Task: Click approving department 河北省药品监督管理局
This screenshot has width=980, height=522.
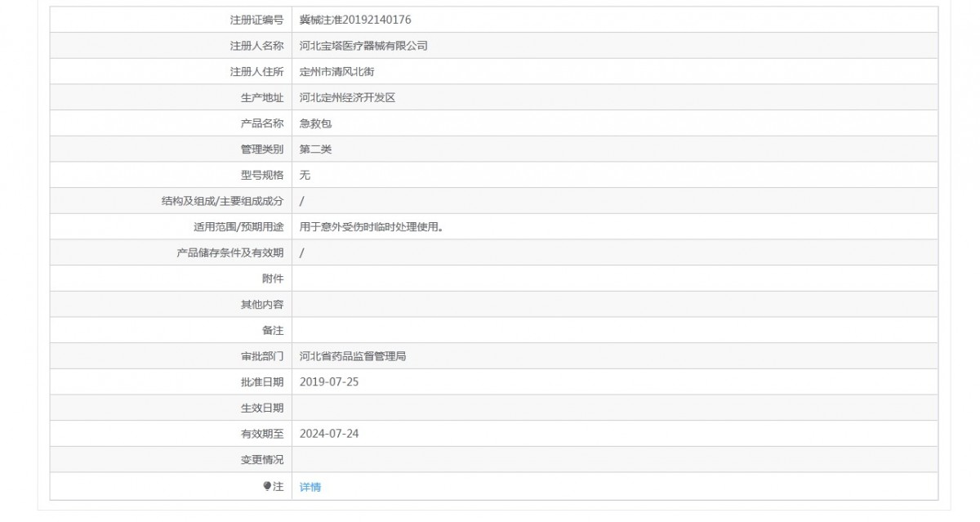Action: tap(353, 356)
